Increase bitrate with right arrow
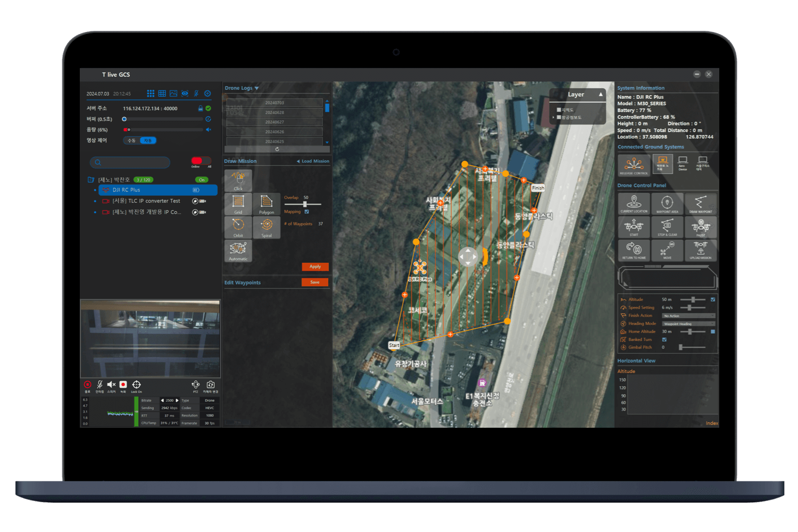 click(177, 401)
